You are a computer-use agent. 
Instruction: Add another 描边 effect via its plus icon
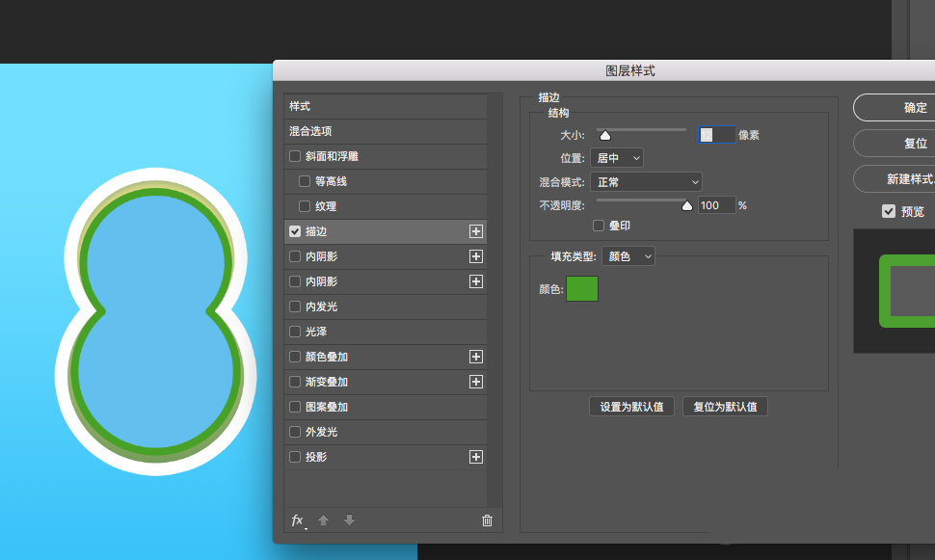[476, 231]
